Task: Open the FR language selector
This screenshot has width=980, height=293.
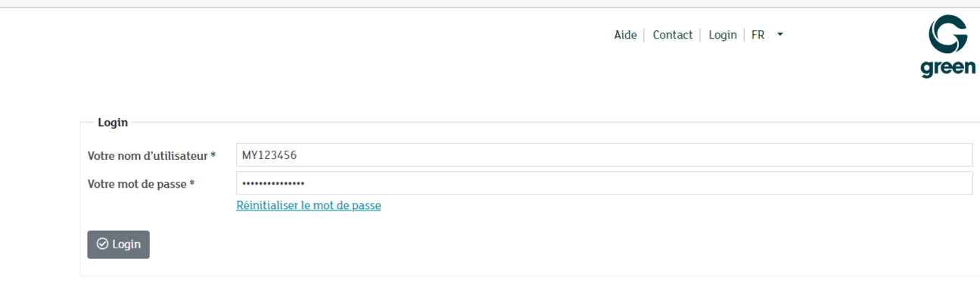Action: coord(767,35)
